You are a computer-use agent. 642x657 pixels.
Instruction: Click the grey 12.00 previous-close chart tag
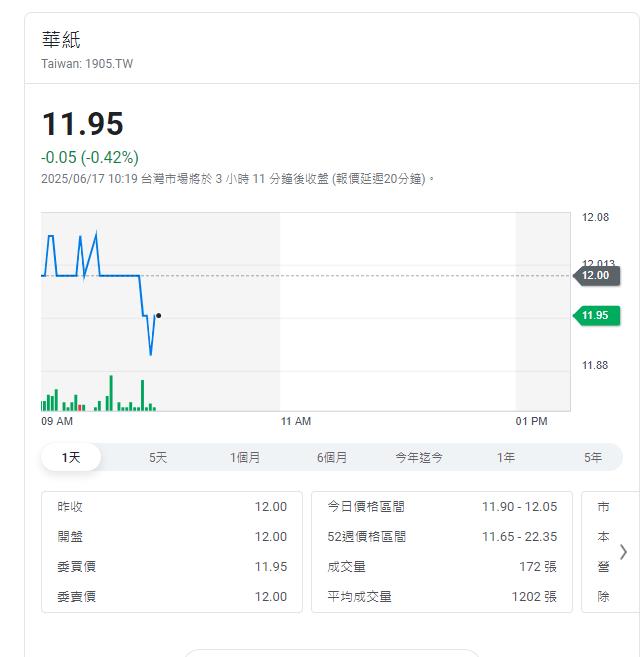(596, 275)
